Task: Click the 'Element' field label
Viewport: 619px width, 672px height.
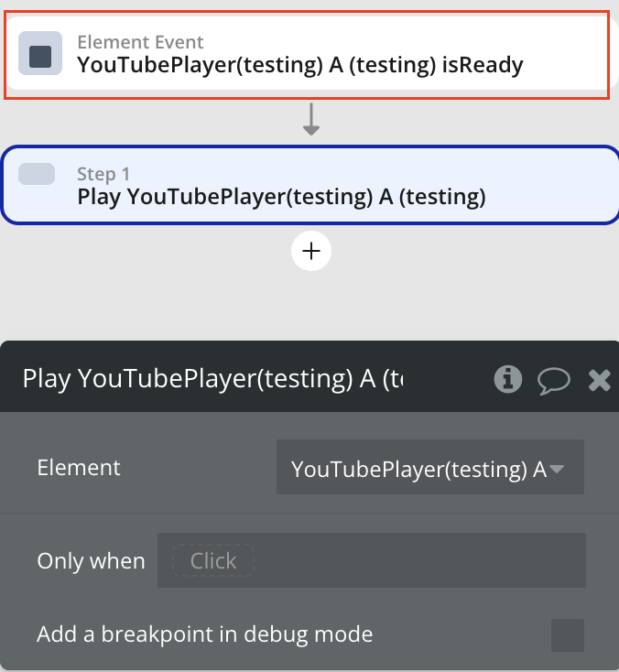Action: 79,468
